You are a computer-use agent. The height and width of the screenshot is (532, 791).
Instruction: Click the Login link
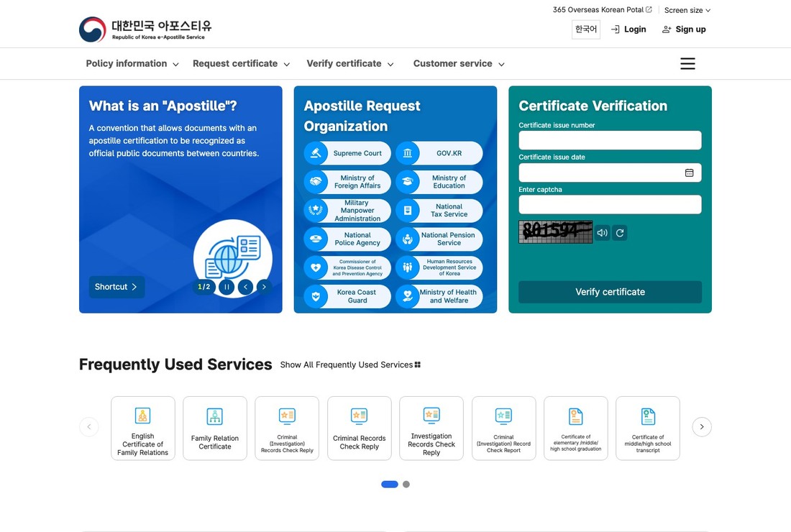click(x=628, y=29)
